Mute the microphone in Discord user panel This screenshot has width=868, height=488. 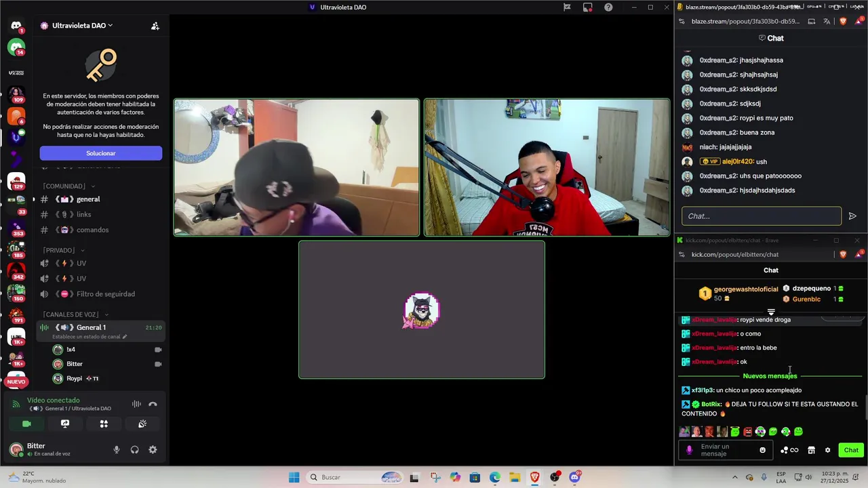click(x=117, y=449)
